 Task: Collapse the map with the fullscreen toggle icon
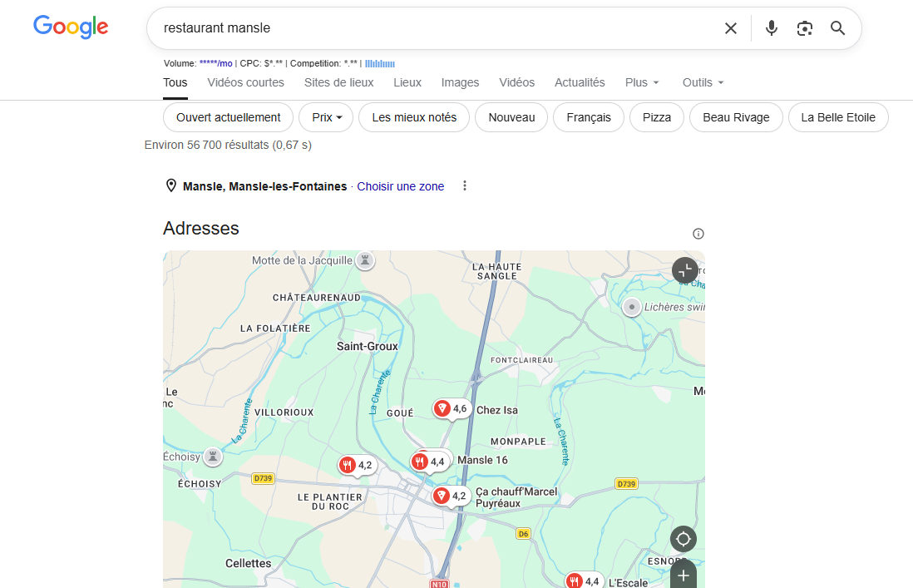[685, 270]
